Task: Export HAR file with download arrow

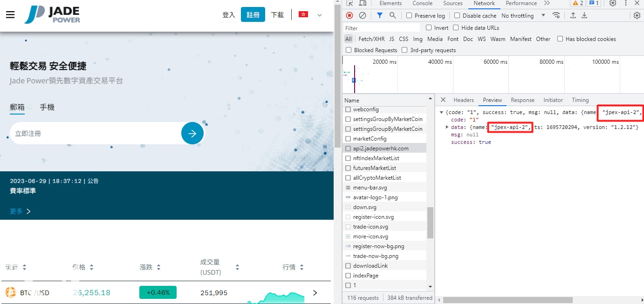Action: click(584, 15)
